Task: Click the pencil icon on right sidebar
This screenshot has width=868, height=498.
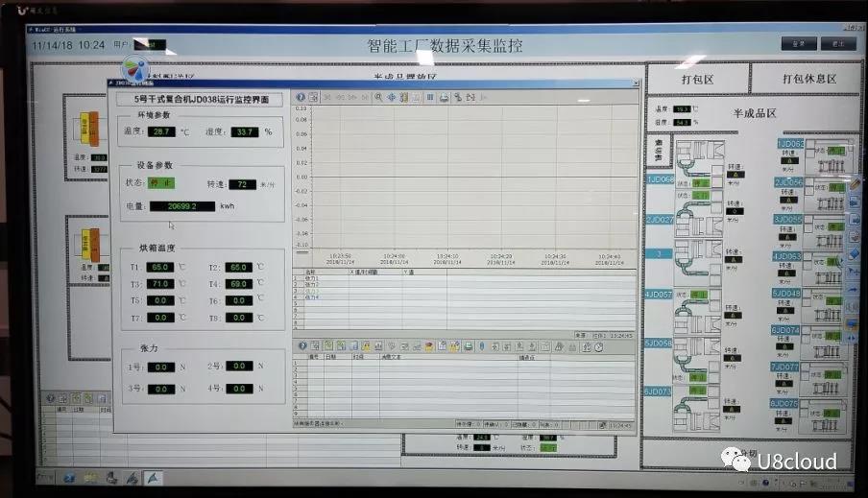Action: click(x=855, y=183)
